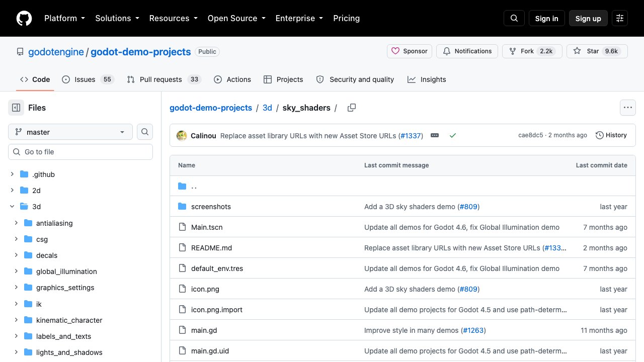644x362 pixels.
Task: Collapse the 3d folder in tree
Action: pos(12,207)
